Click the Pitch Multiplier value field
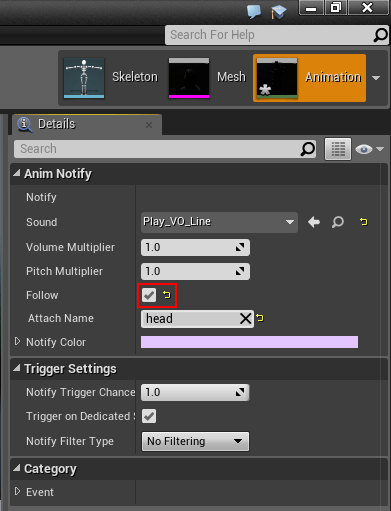Image resolution: width=391 pixels, height=511 pixels. tap(195, 271)
